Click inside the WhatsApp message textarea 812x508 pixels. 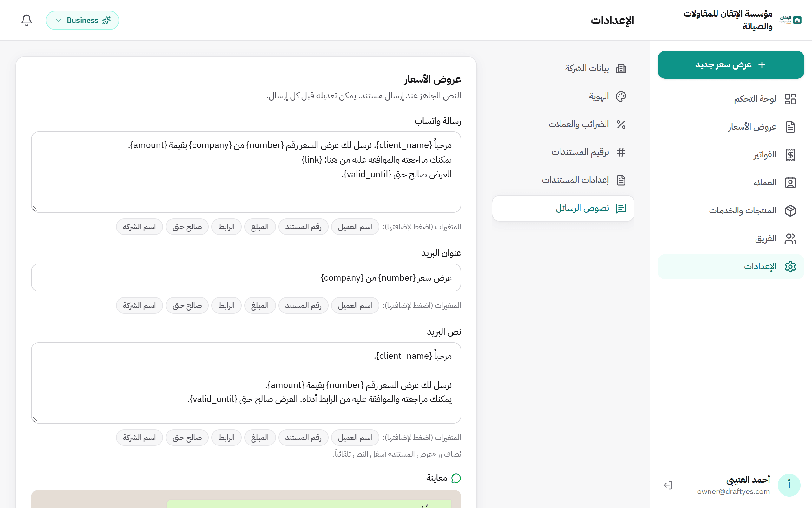(246, 172)
